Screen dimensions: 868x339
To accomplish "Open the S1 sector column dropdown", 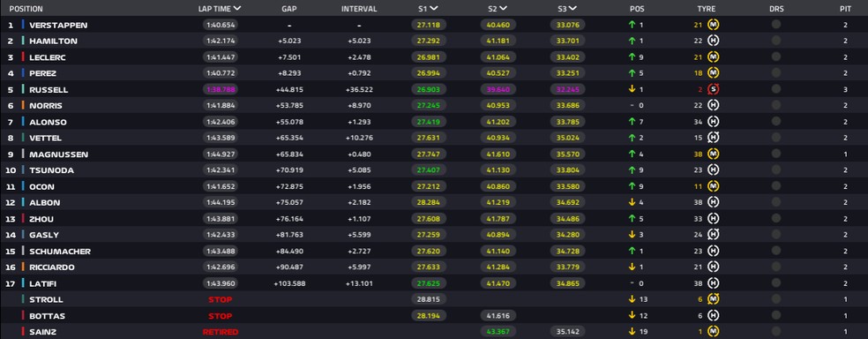I will [x=434, y=8].
